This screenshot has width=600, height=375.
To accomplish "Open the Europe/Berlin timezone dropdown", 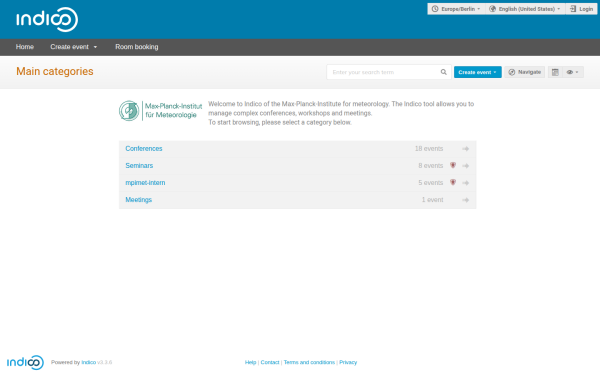I will point(456,9).
